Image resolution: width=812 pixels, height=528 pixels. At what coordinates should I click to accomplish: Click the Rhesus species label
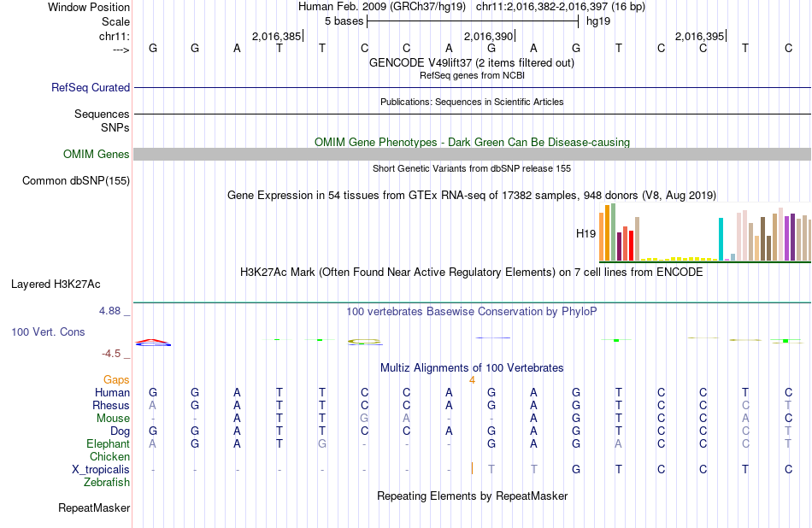tap(111, 405)
